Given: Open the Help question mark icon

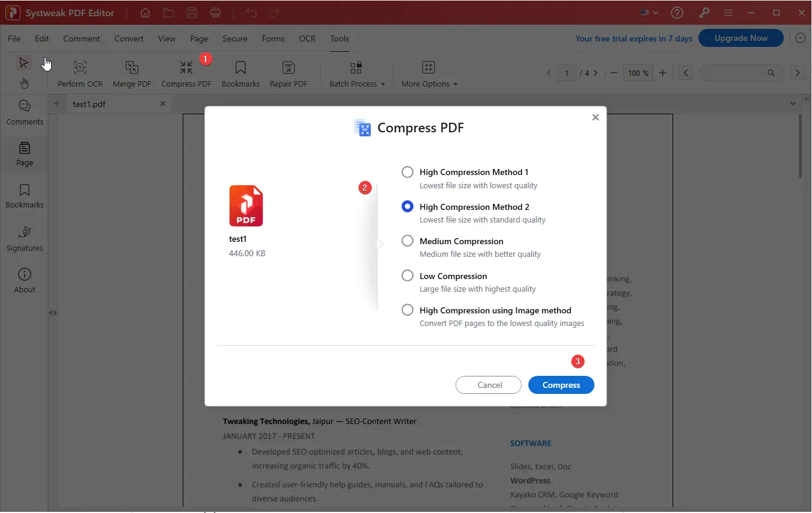Looking at the screenshot, I should click(677, 13).
